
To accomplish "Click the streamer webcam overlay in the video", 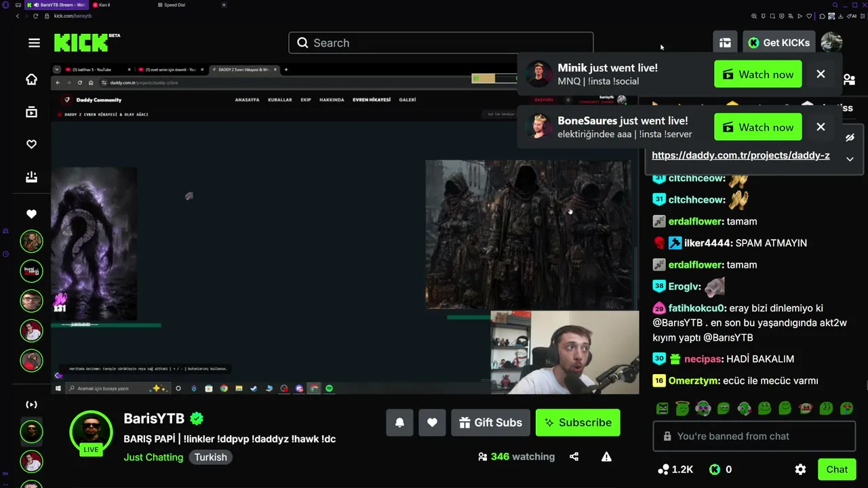I will [x=564, y=352].
